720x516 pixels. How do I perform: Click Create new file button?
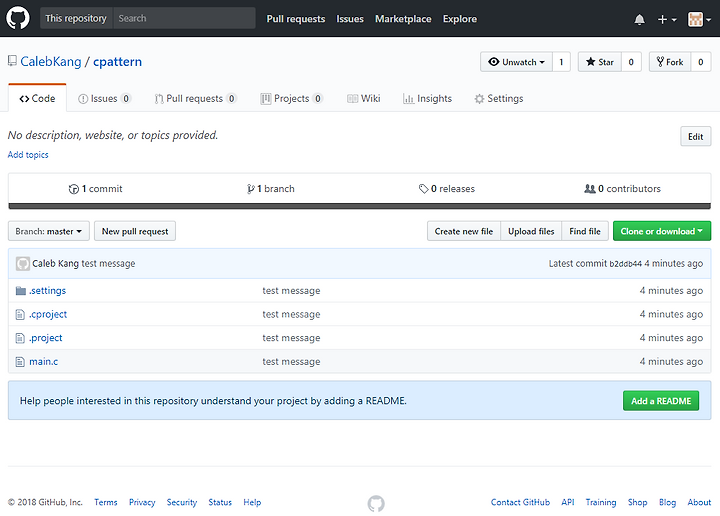click(x=464, y=231)
